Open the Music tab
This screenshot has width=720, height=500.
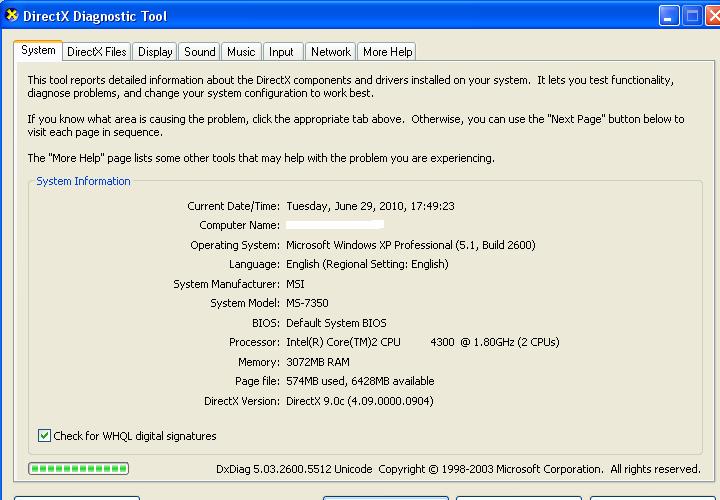241,52
